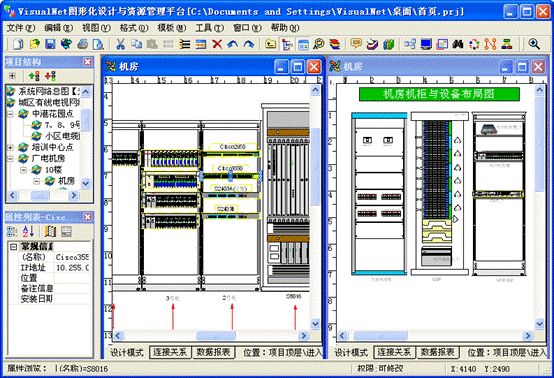The image size is (554, 378).
Task: Click expand-all plus icon in project structure panel
Action: (x=12, y=76)
